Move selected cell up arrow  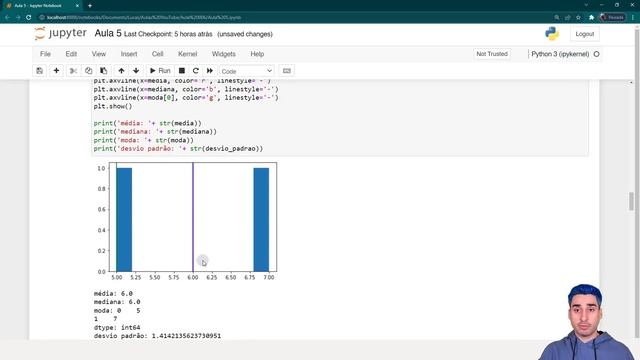tap(121, 71)
